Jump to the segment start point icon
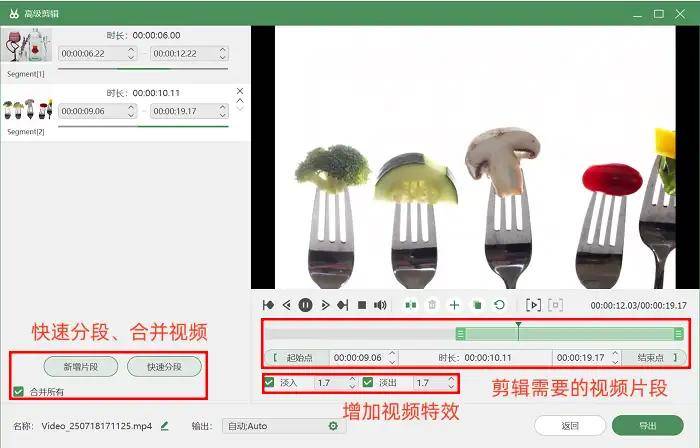Viewport: 700px width, 448px height. pos(268,305)
